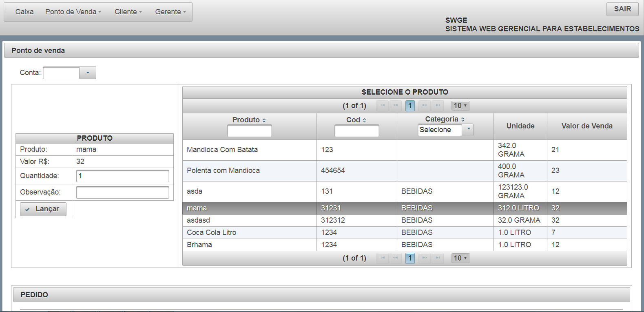Click the Cod filter text box
This screenshot has width=644, height=312.
click(x=357, y=131)
